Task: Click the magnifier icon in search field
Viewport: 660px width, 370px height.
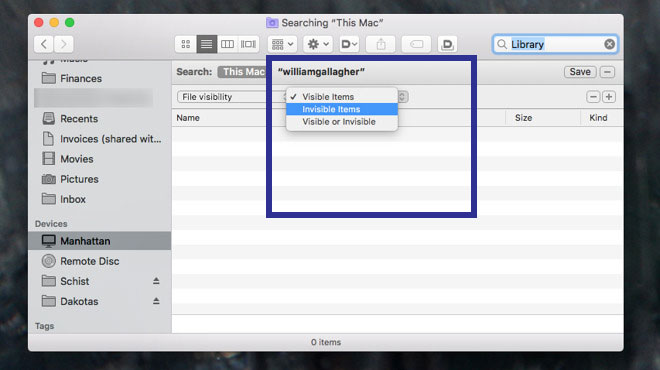Action: tap(502, 44)
